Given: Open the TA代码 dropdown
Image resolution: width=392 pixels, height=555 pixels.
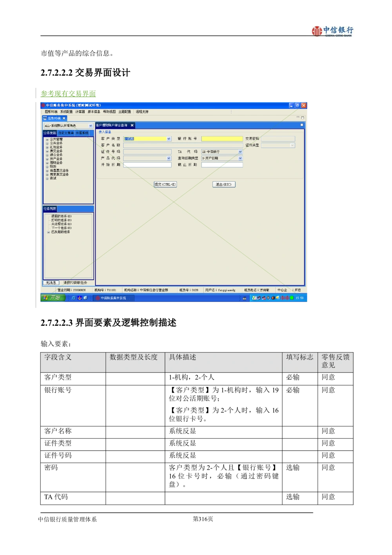Looking at the screenshot, I should point(240,152).
